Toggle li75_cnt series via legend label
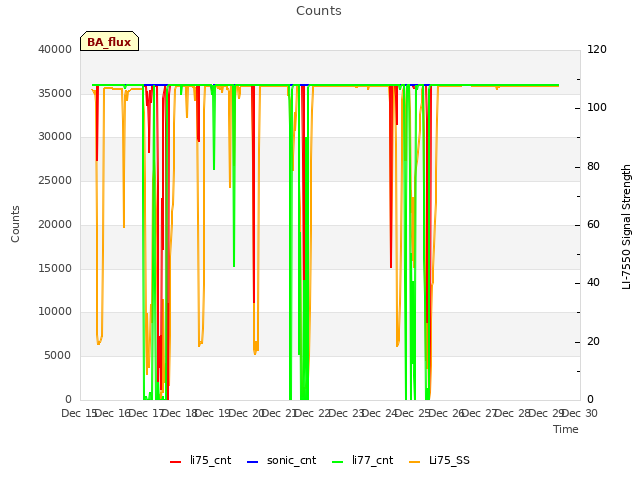The width and height of the screenshot is (640, 480). (211, 460)
